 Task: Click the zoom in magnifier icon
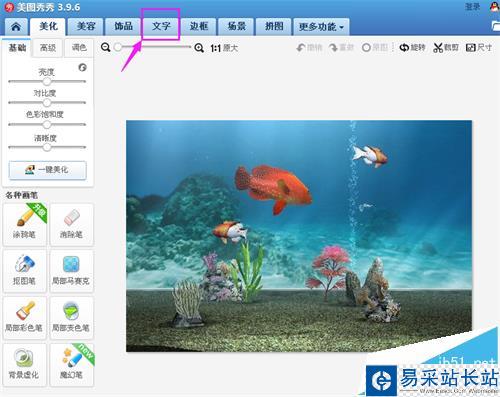click(x=199, y=48)
